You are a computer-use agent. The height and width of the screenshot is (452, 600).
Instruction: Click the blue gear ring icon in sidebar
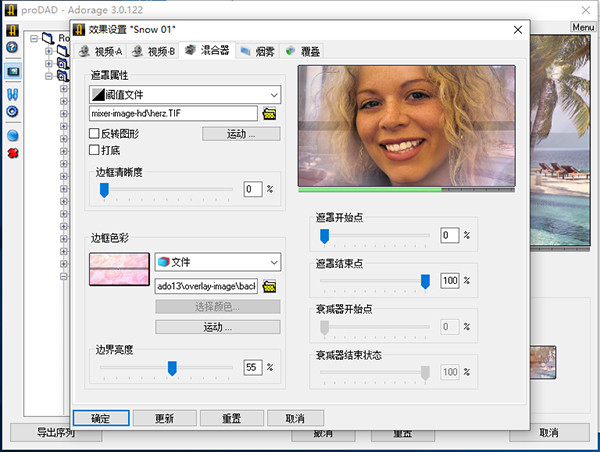point(12,111)
